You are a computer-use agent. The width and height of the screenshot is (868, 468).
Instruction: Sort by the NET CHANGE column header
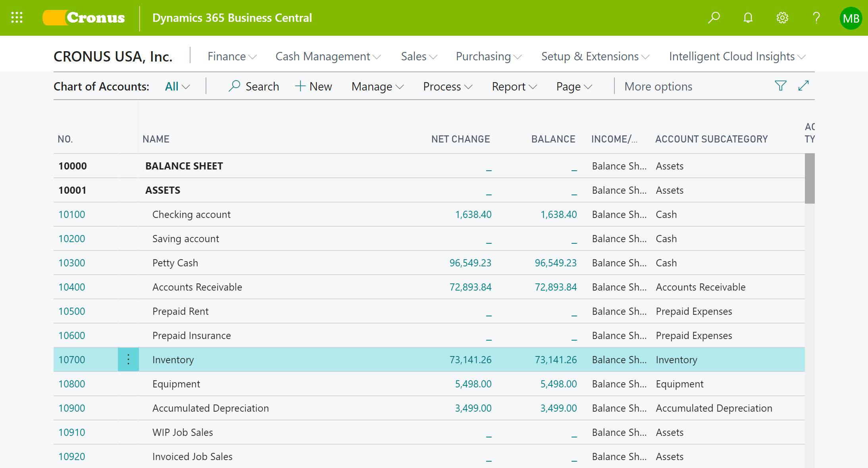click(460, 139)
